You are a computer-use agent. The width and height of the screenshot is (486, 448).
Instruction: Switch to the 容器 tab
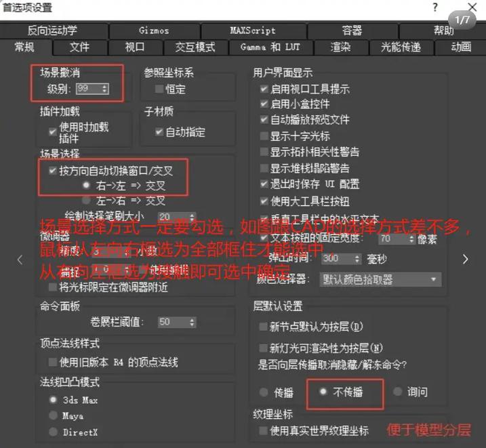(x=352, y=30)
